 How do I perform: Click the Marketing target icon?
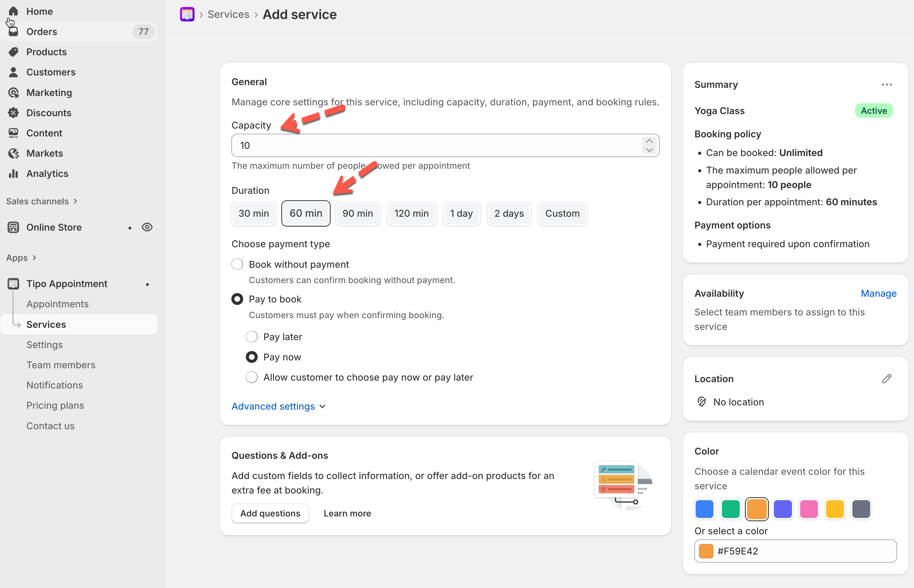tap(13, 92)
